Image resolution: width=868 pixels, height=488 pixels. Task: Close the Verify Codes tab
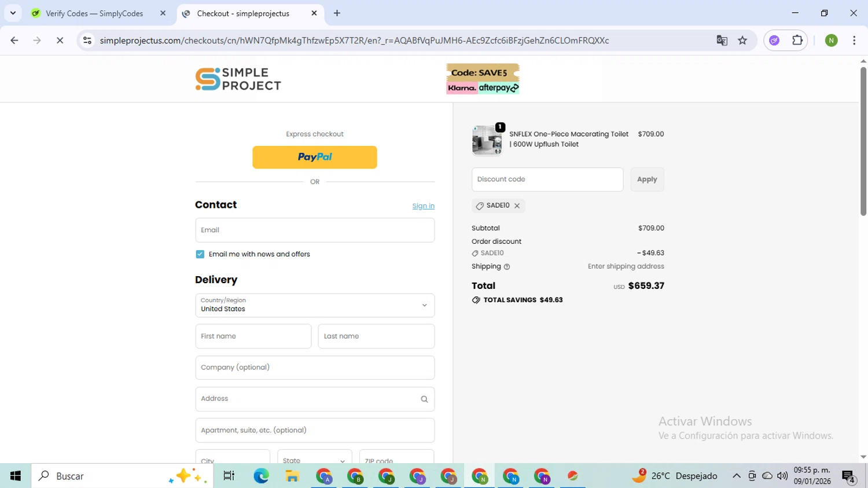coord(163,13)
